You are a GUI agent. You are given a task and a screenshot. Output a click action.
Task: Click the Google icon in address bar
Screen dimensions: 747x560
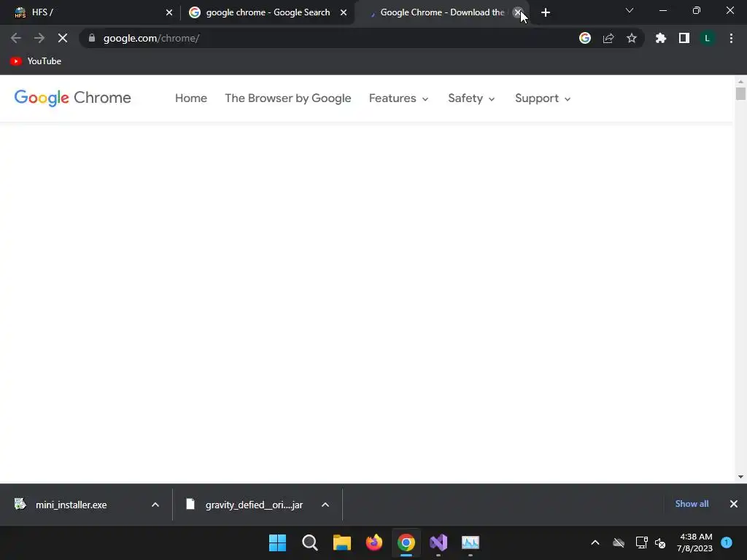[x=585, y=38]
